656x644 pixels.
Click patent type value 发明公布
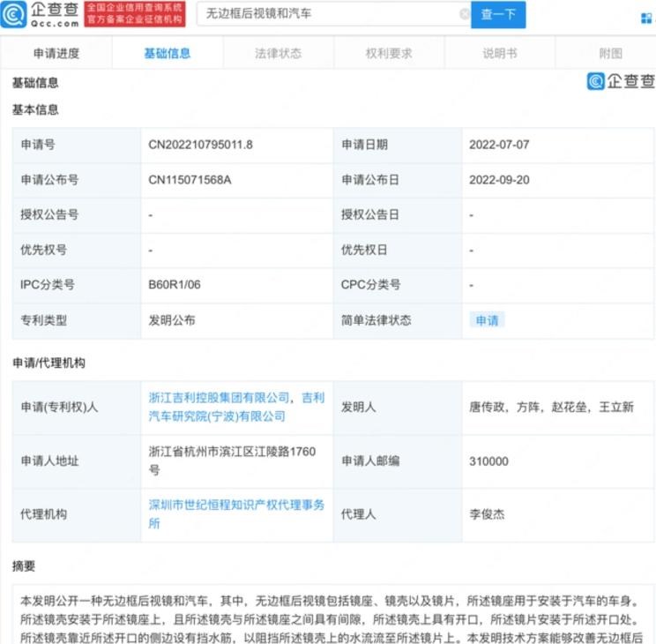tap(172, 320)
